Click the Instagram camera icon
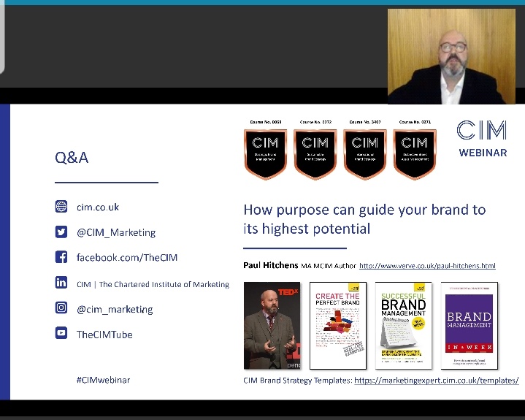The image size is (525, 420). [61, 308]
